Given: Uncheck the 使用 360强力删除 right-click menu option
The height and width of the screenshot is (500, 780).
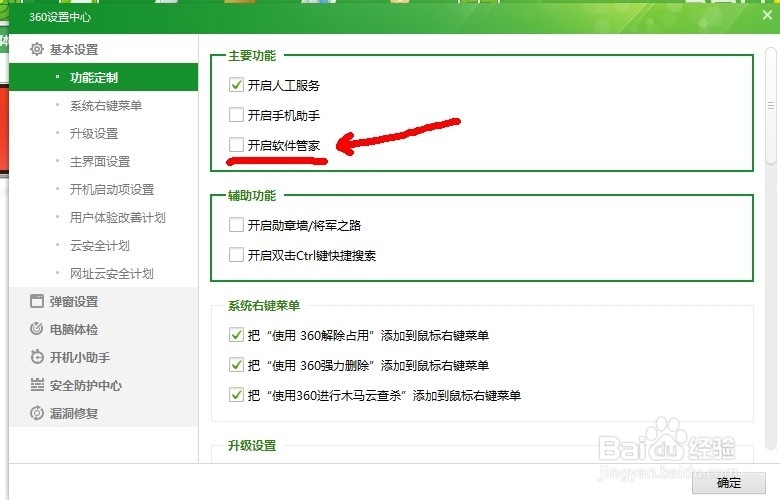Looking at the screenshot, I should point(236,365).
